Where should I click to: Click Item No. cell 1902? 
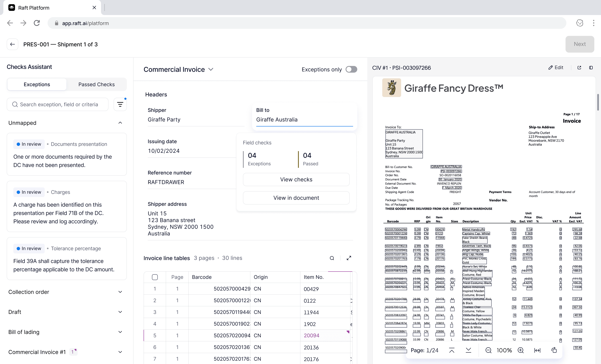click(326, 324)
